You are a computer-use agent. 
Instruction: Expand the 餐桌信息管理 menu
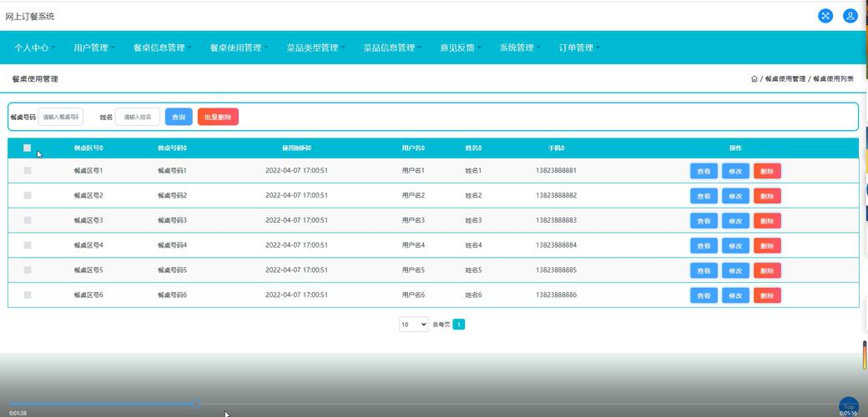click(163, 48)
